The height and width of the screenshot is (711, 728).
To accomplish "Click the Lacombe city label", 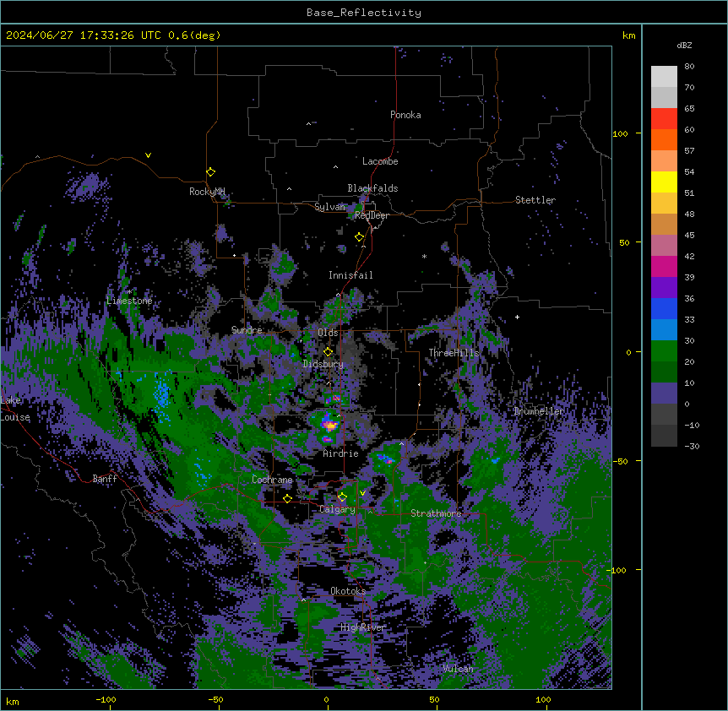I will tap(380, 161).
